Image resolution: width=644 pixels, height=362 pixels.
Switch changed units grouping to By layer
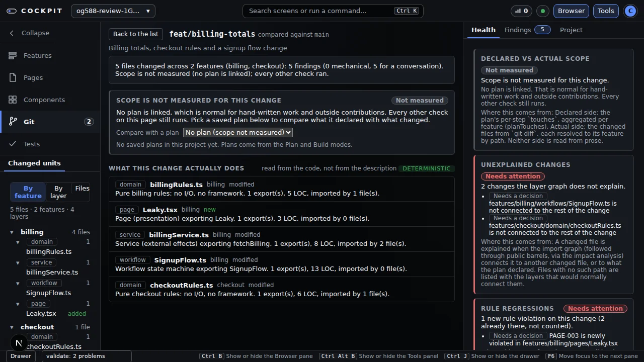click(58, 192)
